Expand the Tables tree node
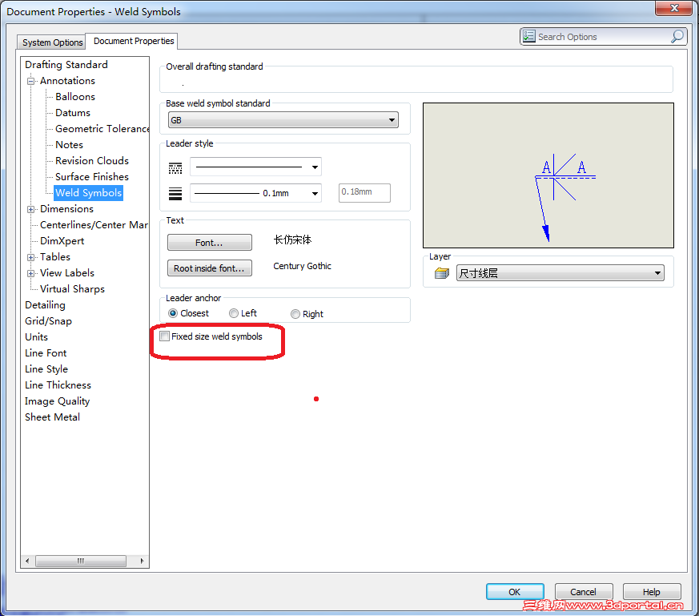This screenshot has height=616, width=699. coord(30,257)
